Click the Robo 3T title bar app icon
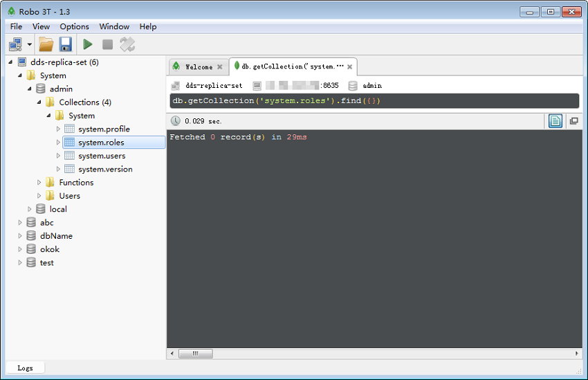Viewport: 588px width, 380px height. 11,11
